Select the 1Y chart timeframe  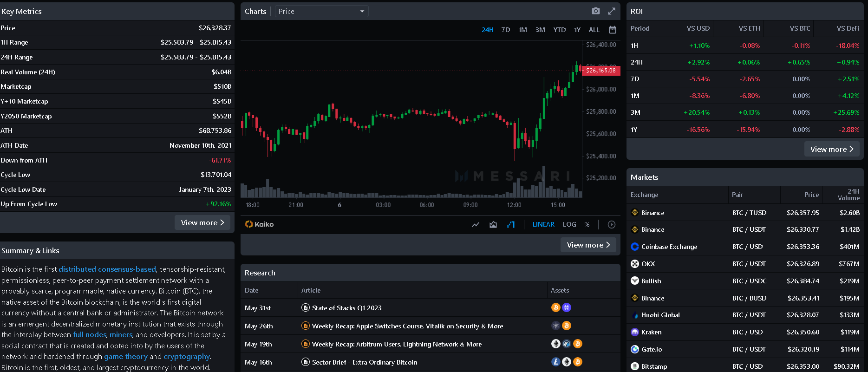[x=577, y=30]
